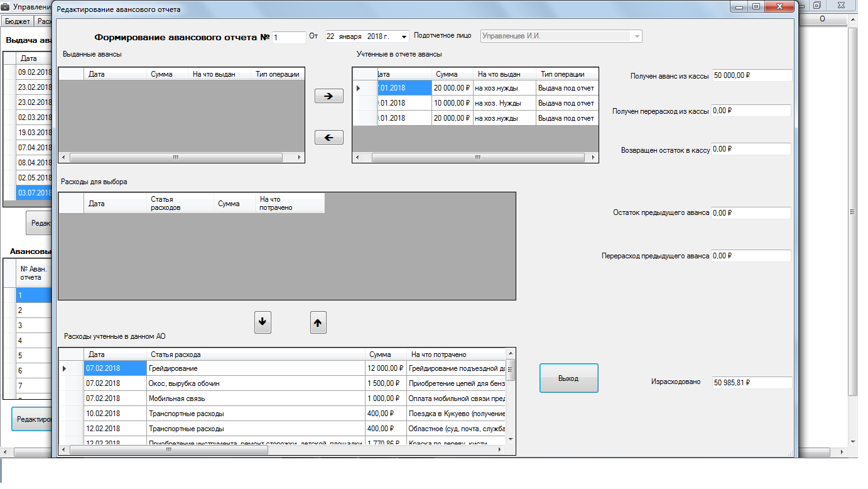Image resolution: width=868 pixels, height=489 pixels.
Task: Click the Тип операции header in accounted advances
Action: (x=562, y=74)
